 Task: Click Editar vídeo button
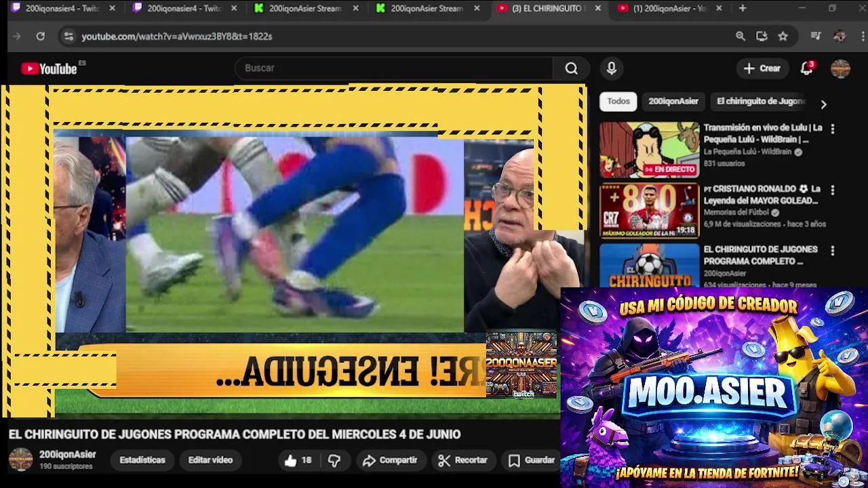(x=210, y=460)
